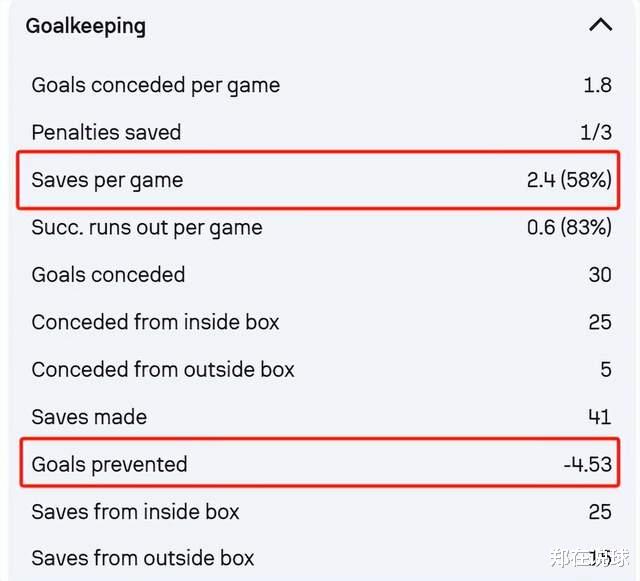Click the 30 goals conceded value

click(x=600, y=275)
